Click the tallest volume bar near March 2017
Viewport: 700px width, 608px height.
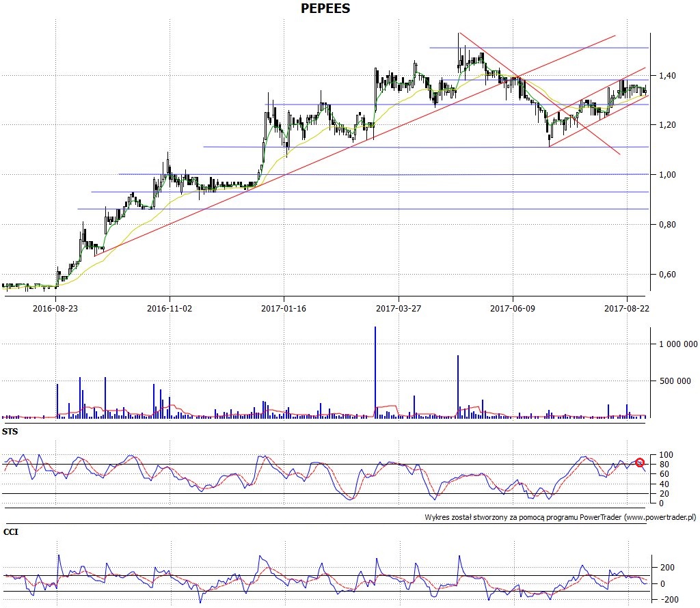click(375, 372)
